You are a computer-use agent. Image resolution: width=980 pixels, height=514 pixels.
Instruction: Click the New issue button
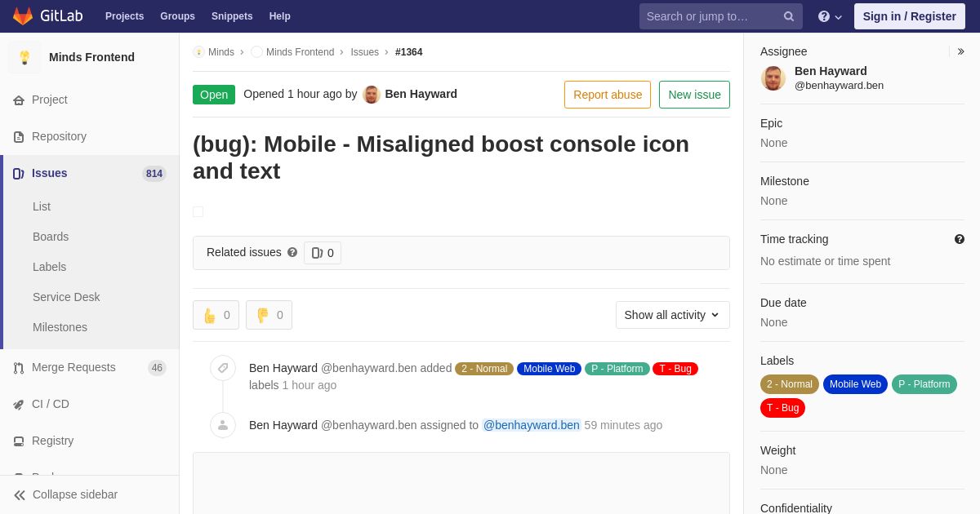pos(694,95)
